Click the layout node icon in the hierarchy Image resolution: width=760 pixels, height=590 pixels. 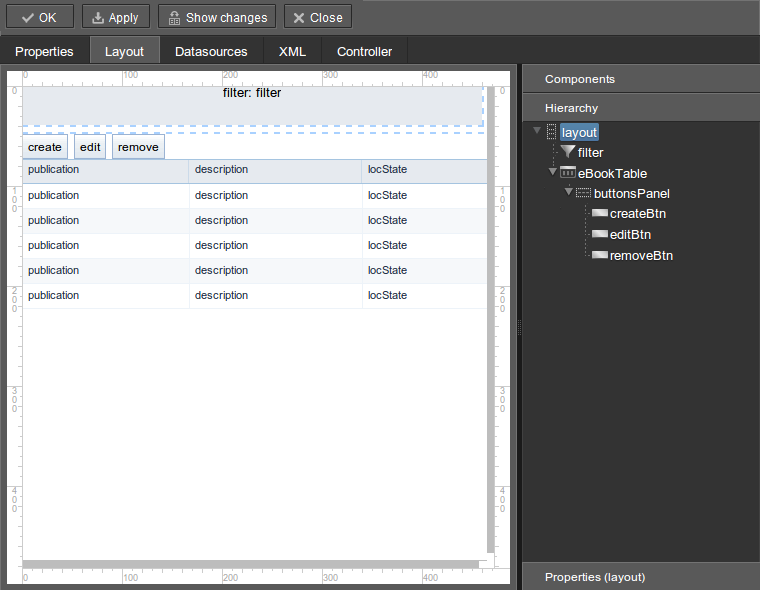click(x=552, y=132)
